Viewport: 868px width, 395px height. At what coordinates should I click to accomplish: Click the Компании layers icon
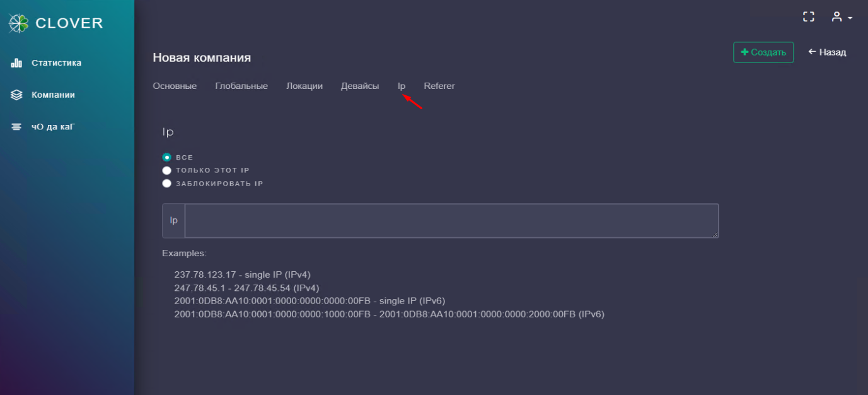coord(17,95)
